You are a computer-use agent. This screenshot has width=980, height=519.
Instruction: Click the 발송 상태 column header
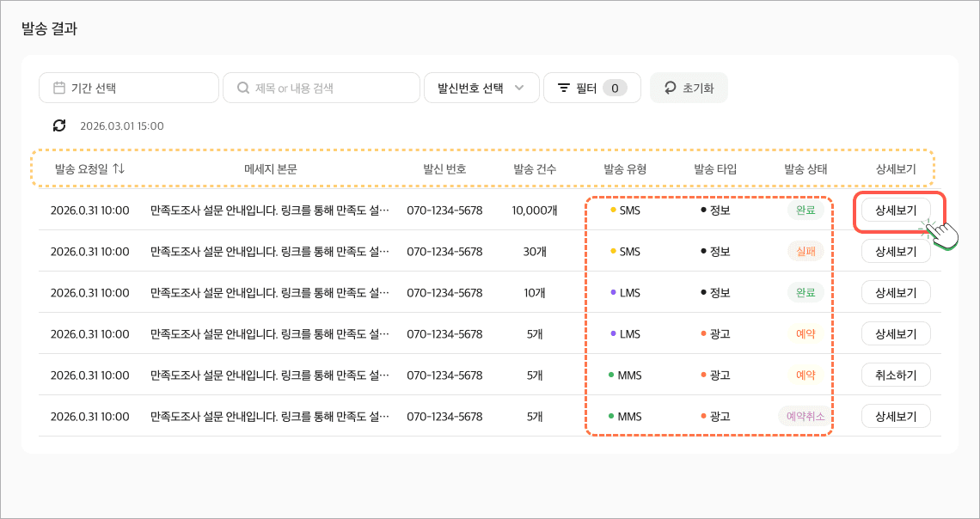805,168
